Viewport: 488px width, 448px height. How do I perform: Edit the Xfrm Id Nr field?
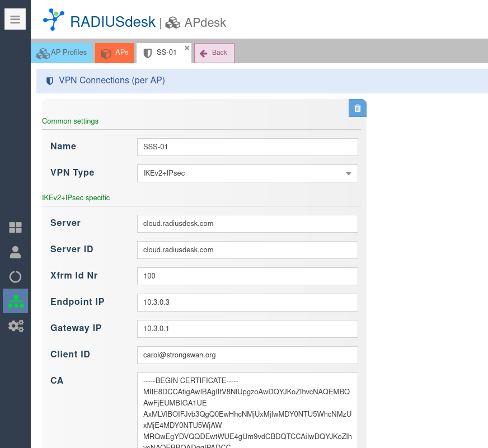point(247,276)
